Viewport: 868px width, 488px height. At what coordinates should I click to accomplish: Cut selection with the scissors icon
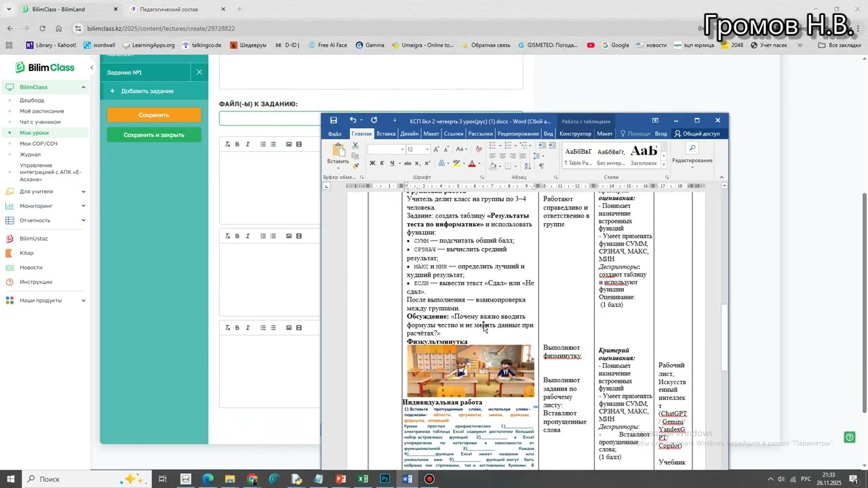[x=355, y=146]
